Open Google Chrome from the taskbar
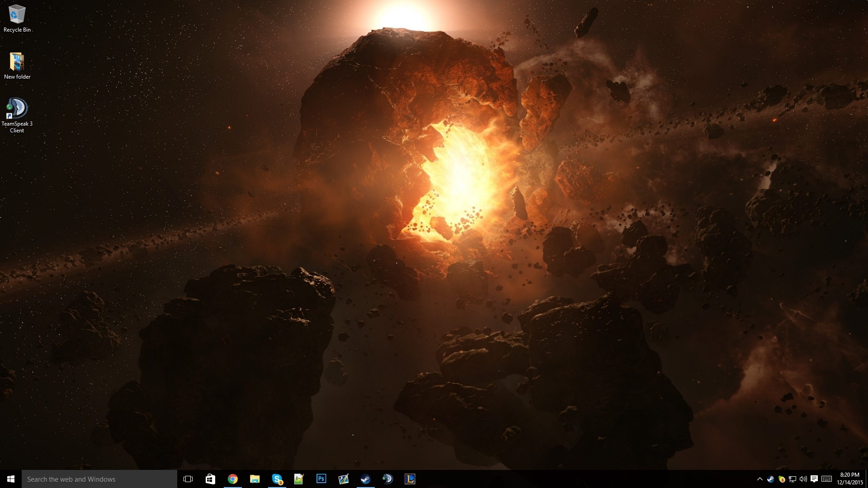 (x=232, y=479)
